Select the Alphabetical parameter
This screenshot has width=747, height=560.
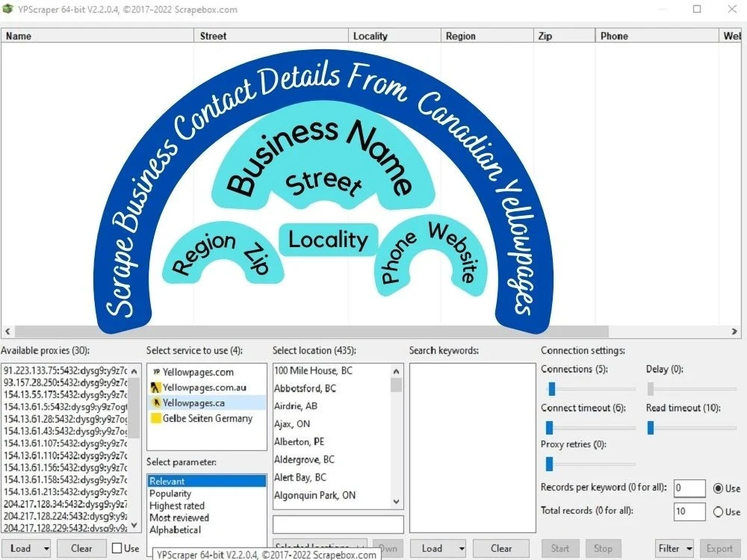(x=207, y=529)
